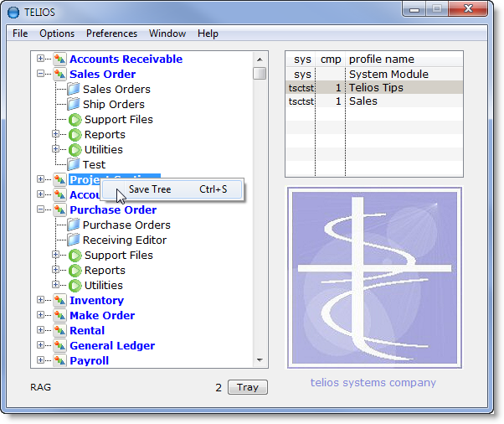Click the Inventory module icon
The height and width of the screenshot is (424, 504).
59,301
